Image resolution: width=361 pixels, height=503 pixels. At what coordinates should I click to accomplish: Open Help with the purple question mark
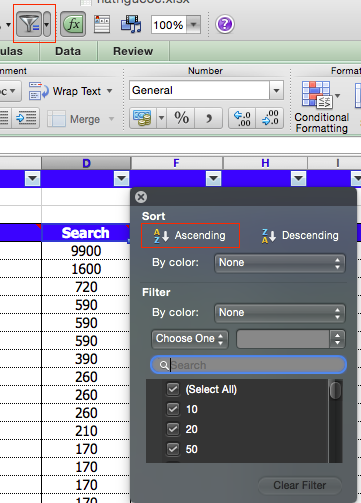[x=225, y=24]
